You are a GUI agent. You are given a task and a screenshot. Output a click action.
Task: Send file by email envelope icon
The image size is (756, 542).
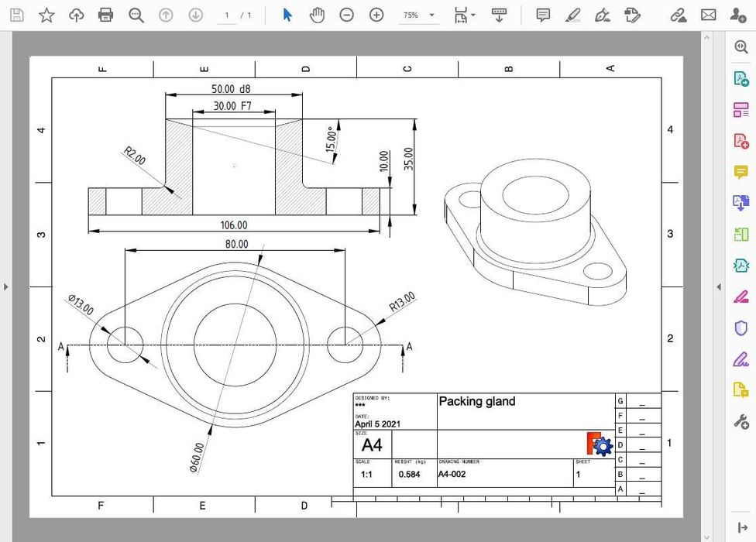tap(708, 15)
